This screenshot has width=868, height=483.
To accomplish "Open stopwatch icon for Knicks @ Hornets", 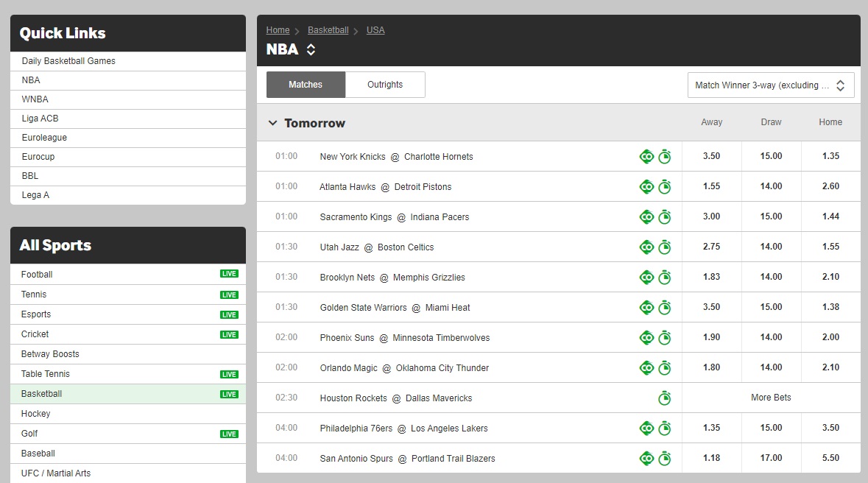I will coord(665,157).
